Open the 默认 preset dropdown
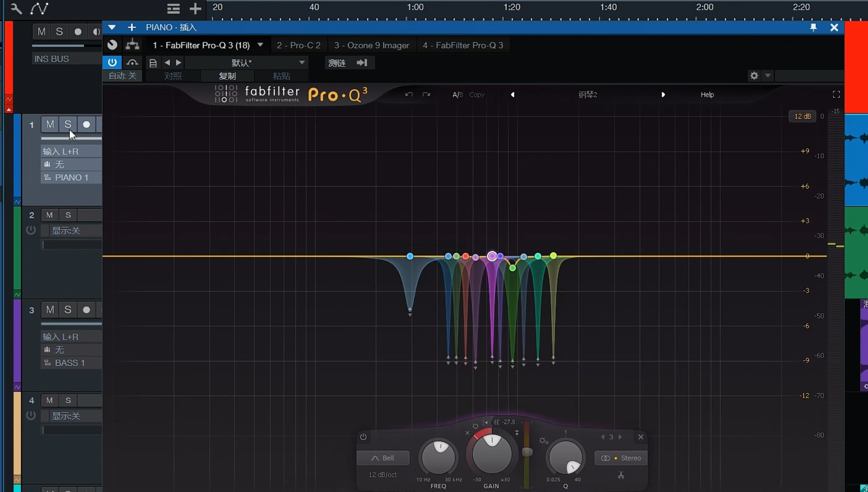Image resolution: width=868 pixels, height=492 pixels. [x=302, y=63]
